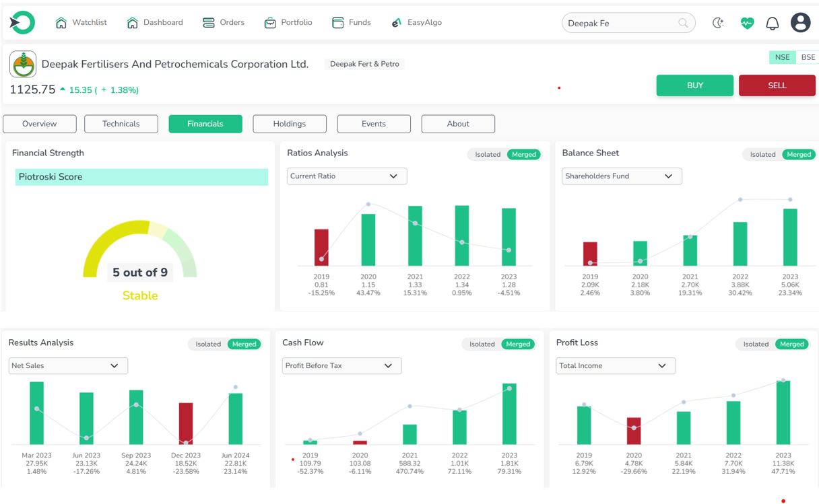The width and height of the screenshot is (819, 504).
Task: Click the app logo in top-left corner
Action: tap(22, 23)
